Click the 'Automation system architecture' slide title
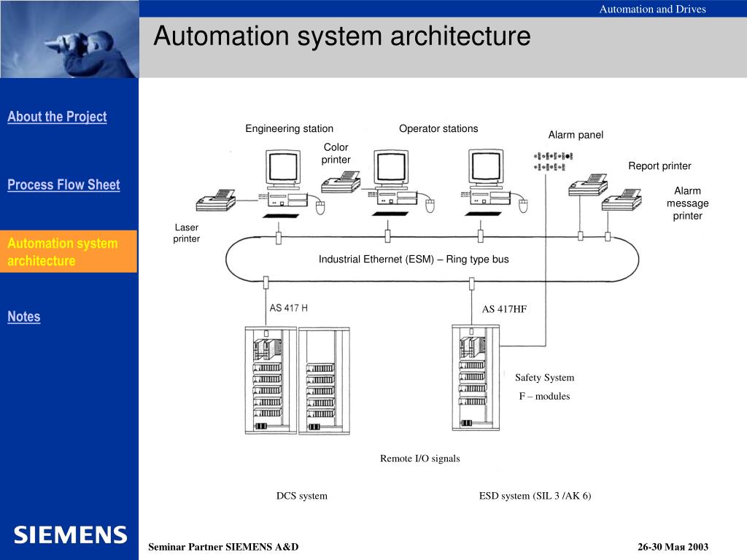Viewport: 747px width, 560px height. tap(342, 36)
